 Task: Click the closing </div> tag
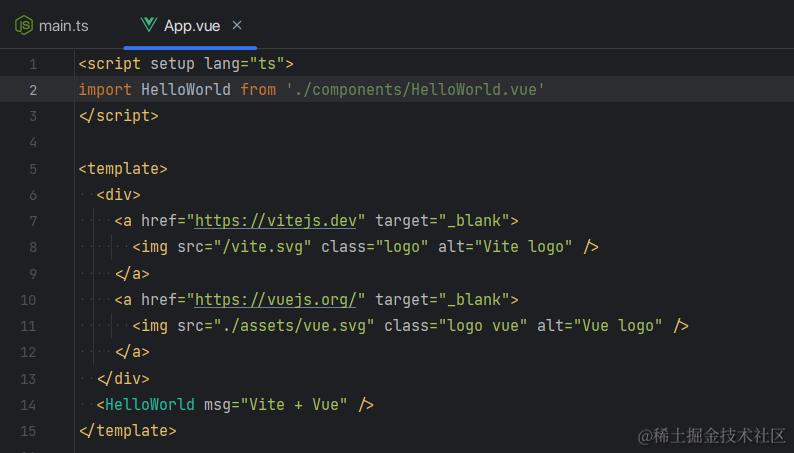click(123, 379)
